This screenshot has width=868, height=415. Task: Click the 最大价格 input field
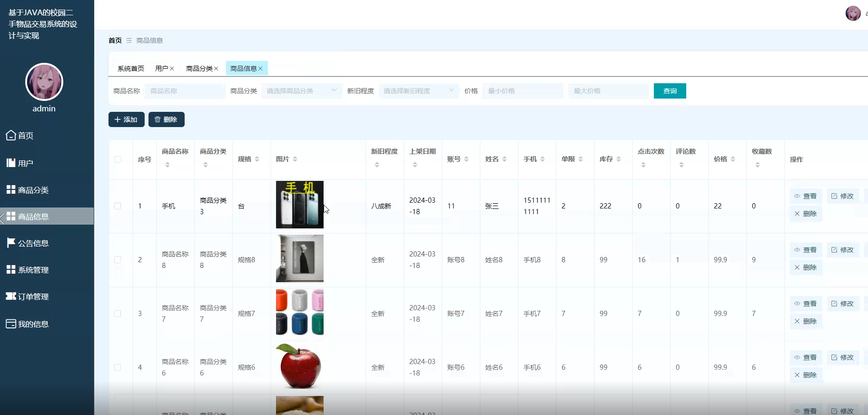609,91
